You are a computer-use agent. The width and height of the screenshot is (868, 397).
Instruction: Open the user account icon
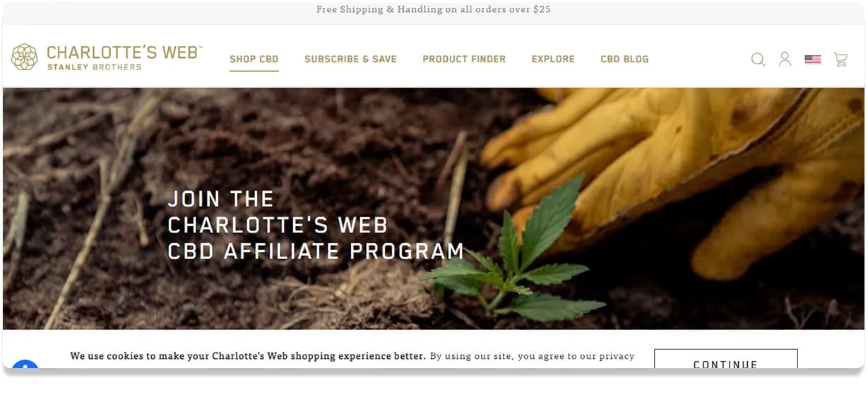(x=785, y=59)
